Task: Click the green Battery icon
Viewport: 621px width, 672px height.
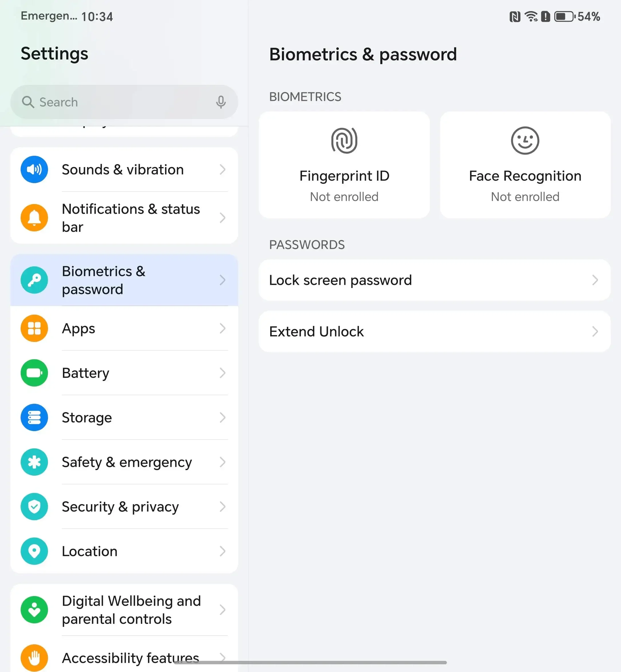Action: click(x=34, y=373)
